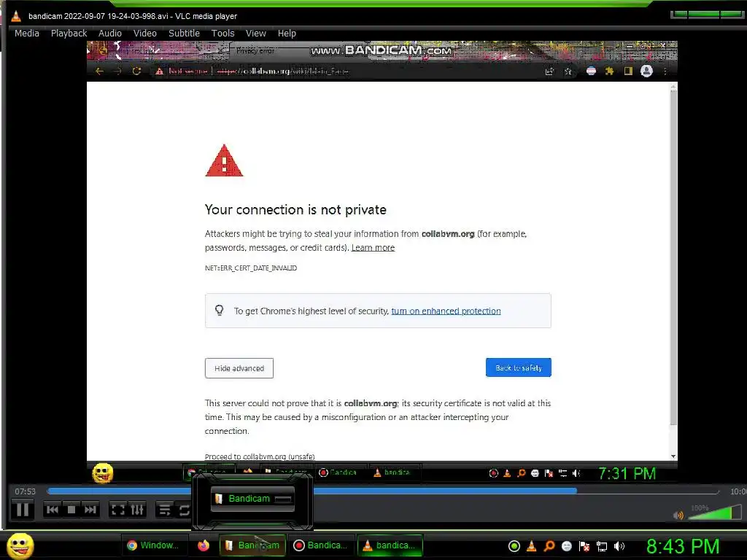Open the Subtitle menu
Screen dimensions: 747x560
[x=184, y=34]
